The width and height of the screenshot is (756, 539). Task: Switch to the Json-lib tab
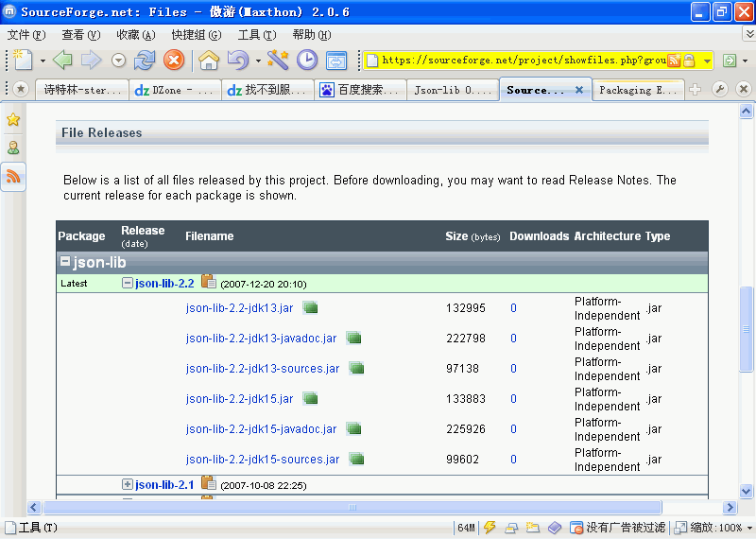(453, 90)
